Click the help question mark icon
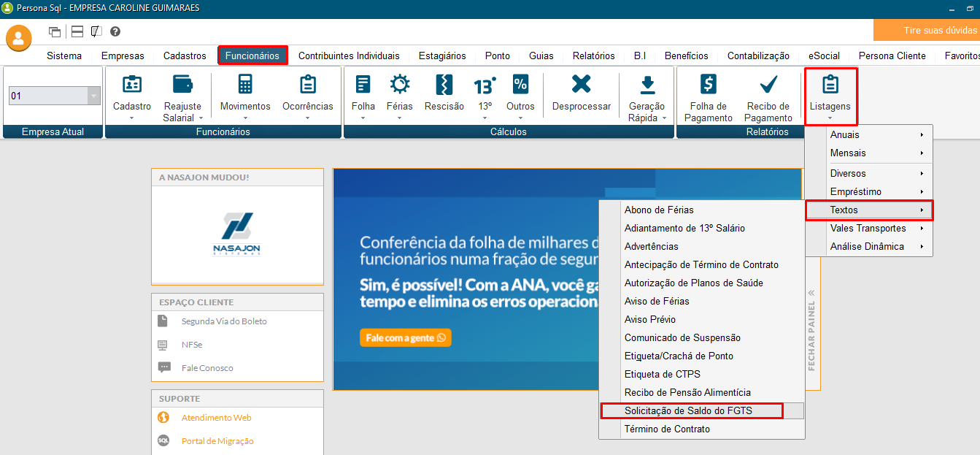Viewport: 980px width, 455px height. coord(115,31)
